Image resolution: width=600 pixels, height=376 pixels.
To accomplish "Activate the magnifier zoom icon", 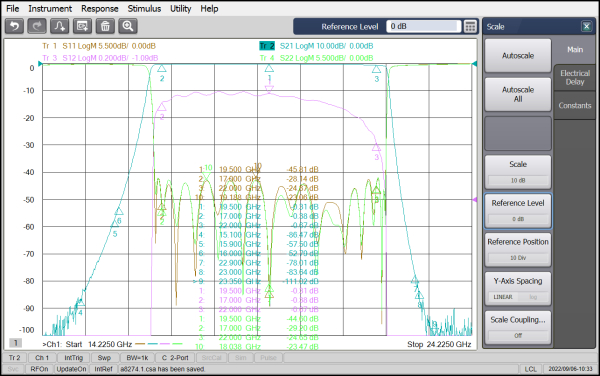I will coord(128,26).
